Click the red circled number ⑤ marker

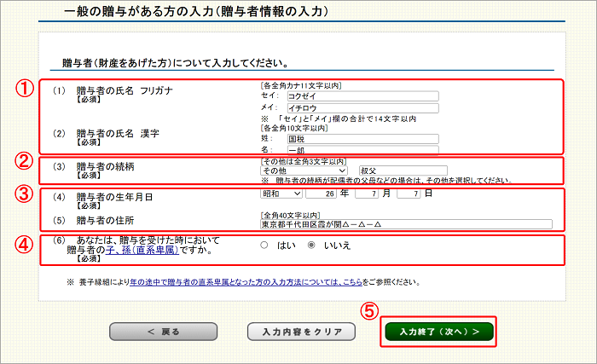[x=369, y=311]
